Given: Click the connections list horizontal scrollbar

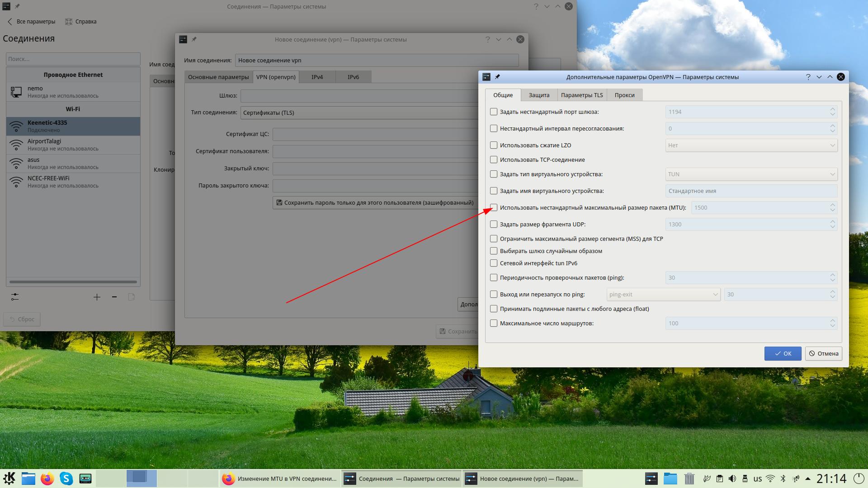Looking at the screenshot, I should tap(73, 282).
